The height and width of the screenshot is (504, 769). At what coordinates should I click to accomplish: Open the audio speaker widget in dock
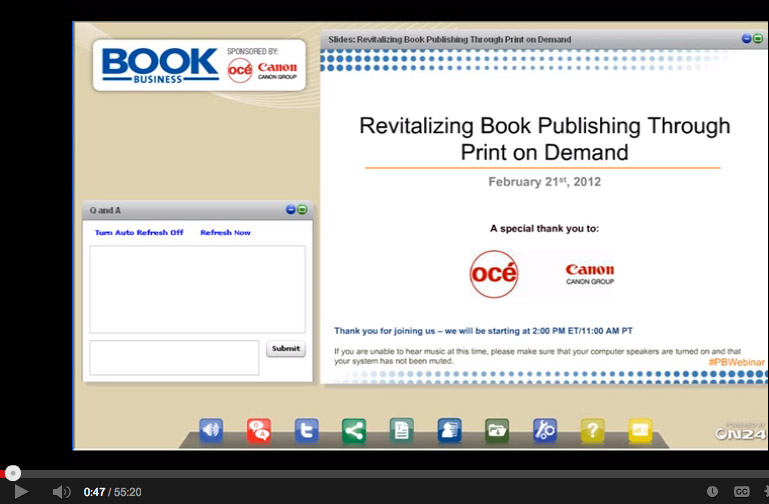211,431
